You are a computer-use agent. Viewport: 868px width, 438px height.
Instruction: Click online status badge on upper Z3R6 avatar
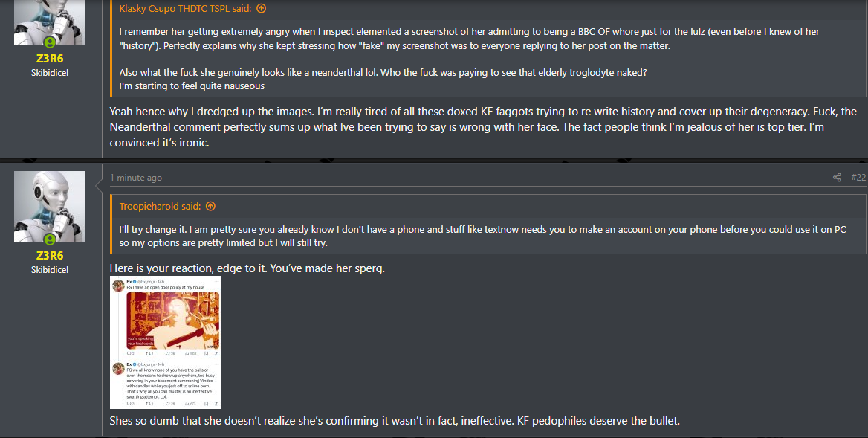pos(50,42)
